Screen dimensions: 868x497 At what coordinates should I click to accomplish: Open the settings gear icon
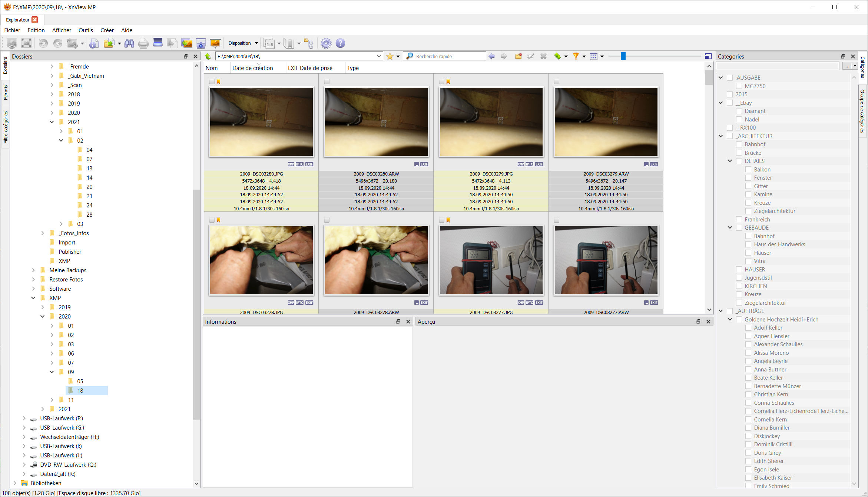(326, 43)
